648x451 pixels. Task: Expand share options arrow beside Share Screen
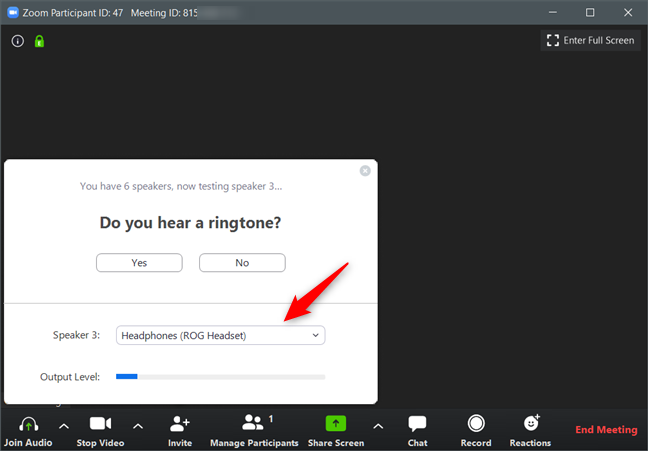tap(378, 426)
